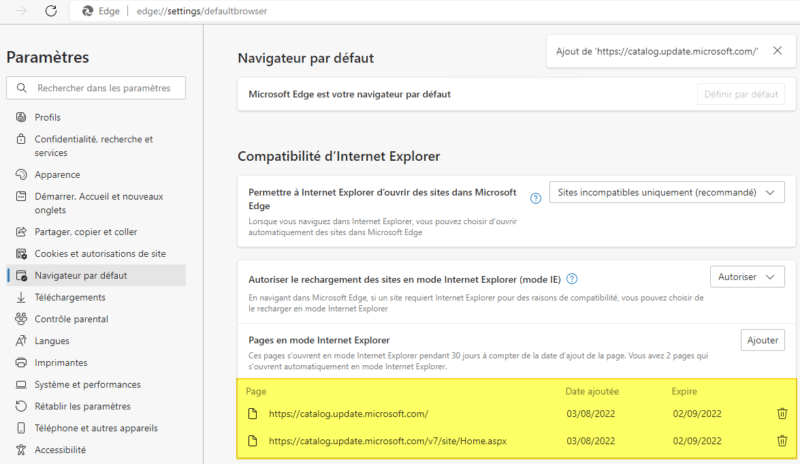Viewport: 800px width, 464px height.
Task: Delete the catalog.update.microsoft.com/ root page entry
Action: (782, 413)
